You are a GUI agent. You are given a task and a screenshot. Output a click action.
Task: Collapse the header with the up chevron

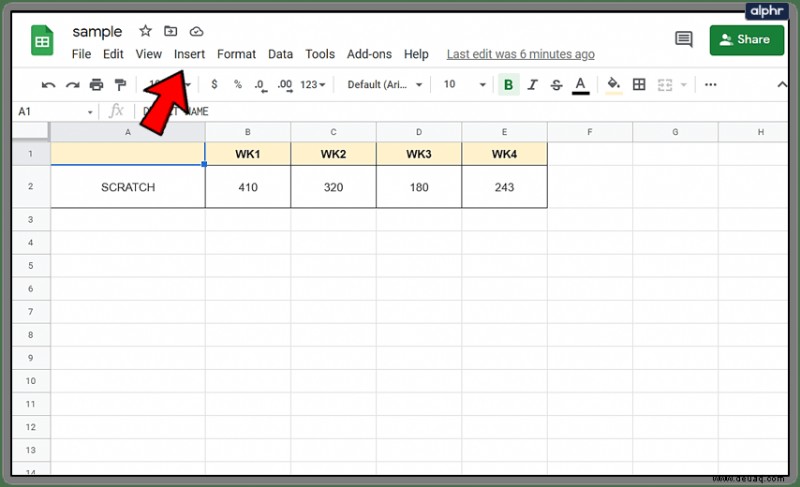pyautogui.click(x=782, y=85)
